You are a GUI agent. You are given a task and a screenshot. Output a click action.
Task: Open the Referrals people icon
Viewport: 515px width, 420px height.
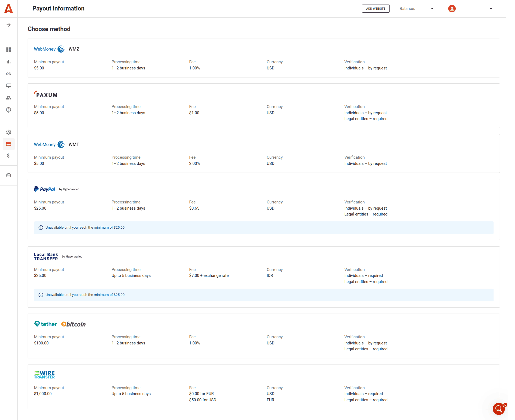(9, 98)
